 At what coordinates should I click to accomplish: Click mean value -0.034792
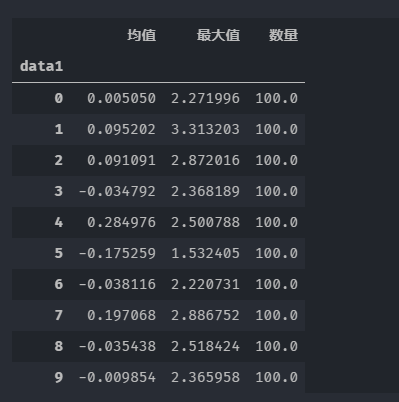[117, 191]
